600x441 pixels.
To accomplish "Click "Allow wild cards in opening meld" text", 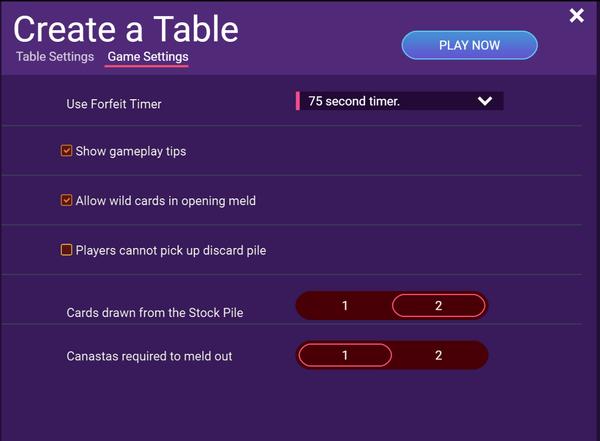I will [x=166, y=201].
